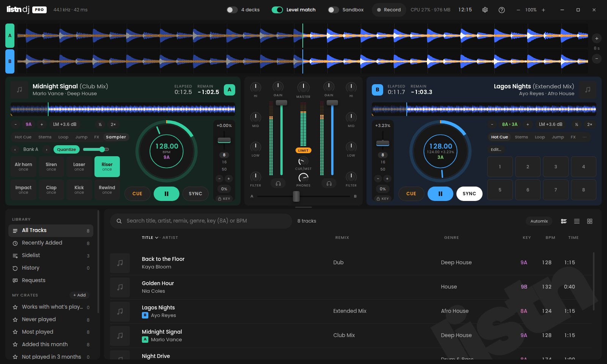Go to next sampler bank after Bank A
Screen dimensions: 607x364
[47, 149]
